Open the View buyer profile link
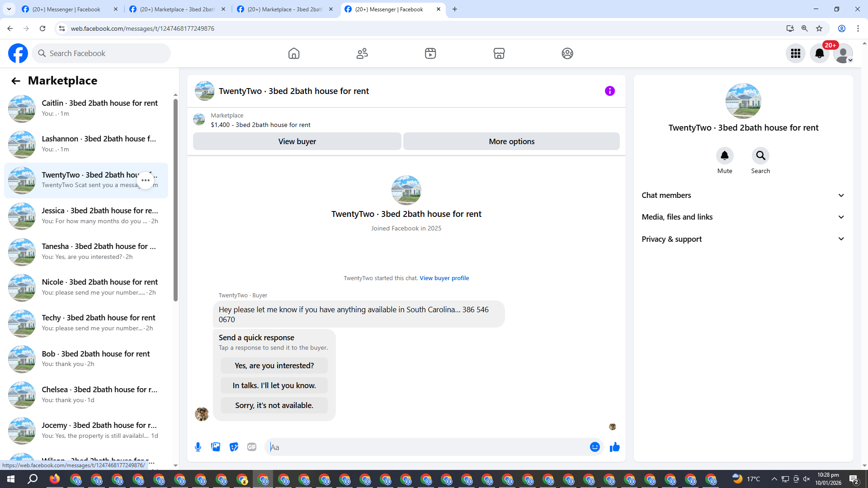 (444, 278)
